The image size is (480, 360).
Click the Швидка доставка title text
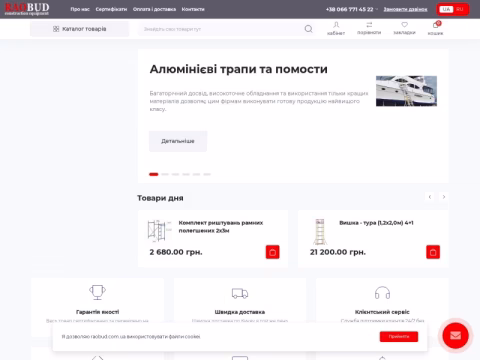(x=240, y=312)
